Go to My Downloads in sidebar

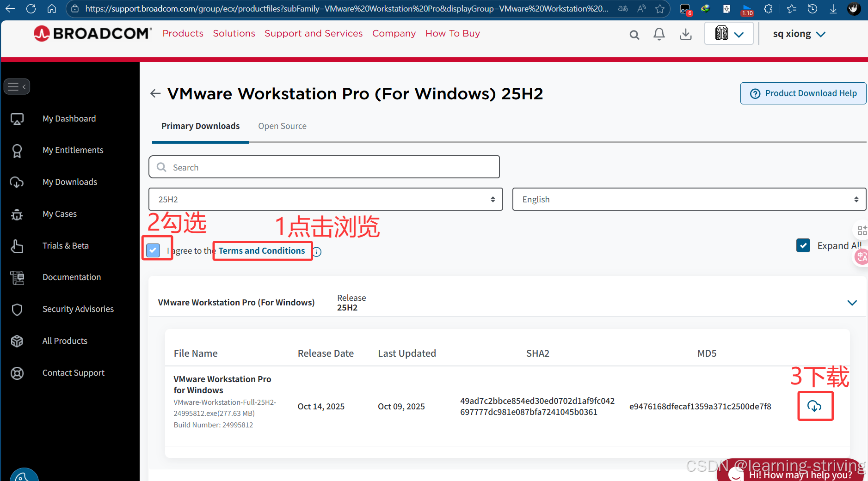[70, 182]
